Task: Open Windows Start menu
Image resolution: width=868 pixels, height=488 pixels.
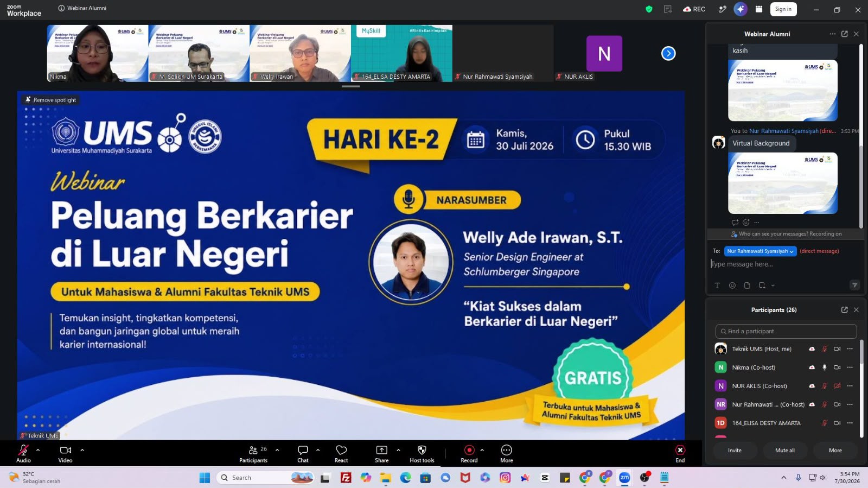Action: [x=205, y=478]
